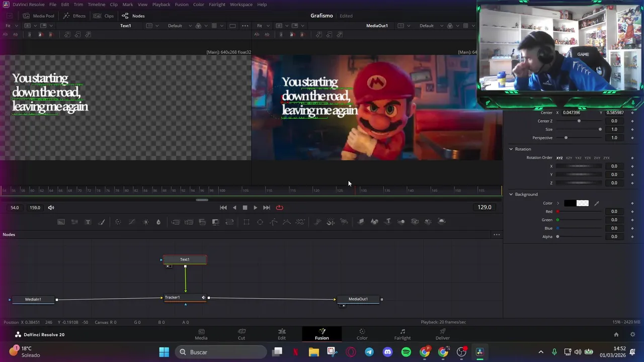Add an Ellipse mask from the toolbar
The height and width of the screenshot is (362, 644).
[260, 222]
